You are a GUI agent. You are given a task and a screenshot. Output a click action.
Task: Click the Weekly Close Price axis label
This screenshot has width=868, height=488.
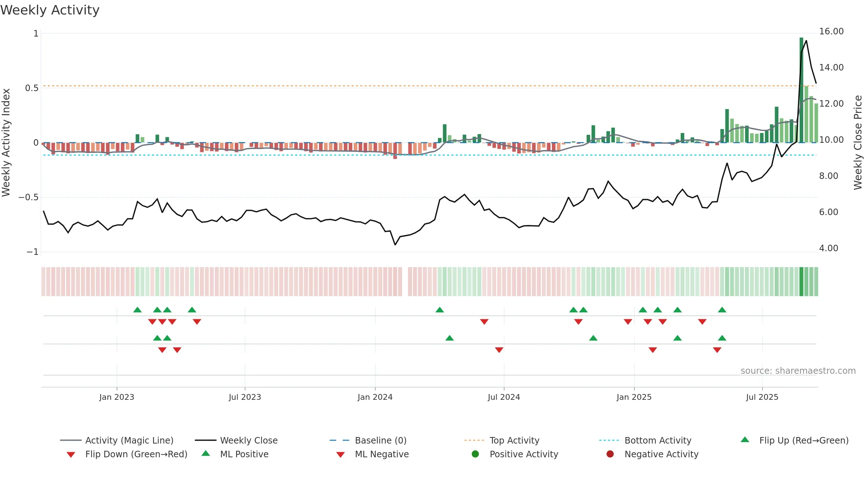tap(858, 142)
